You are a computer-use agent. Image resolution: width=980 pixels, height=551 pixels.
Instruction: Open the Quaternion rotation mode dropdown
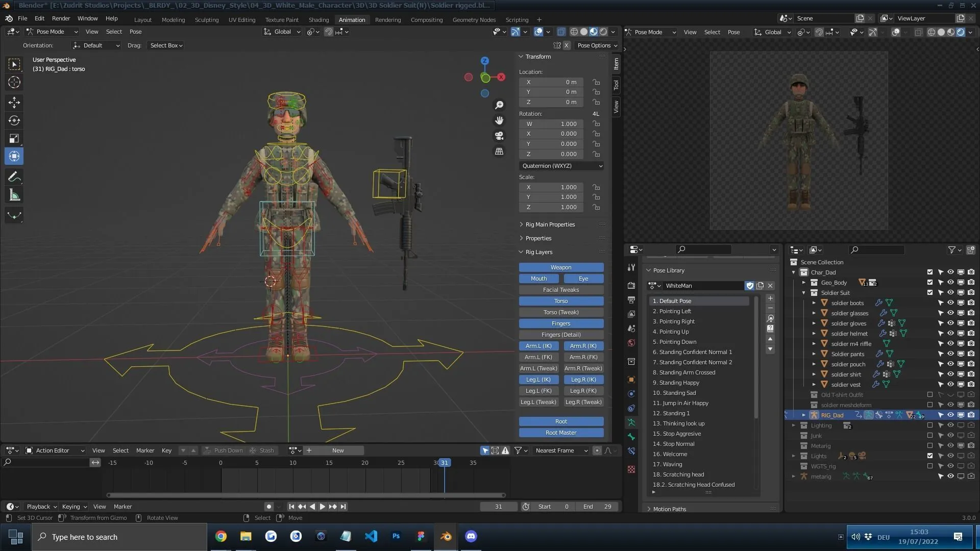561,166
